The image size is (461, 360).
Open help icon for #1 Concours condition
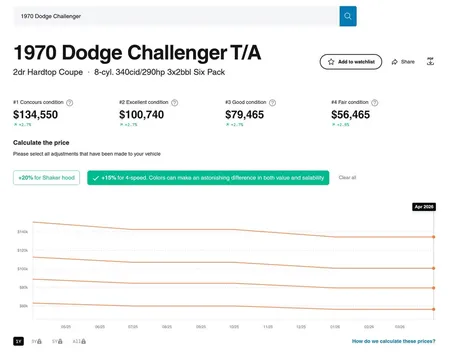point(70,103)
